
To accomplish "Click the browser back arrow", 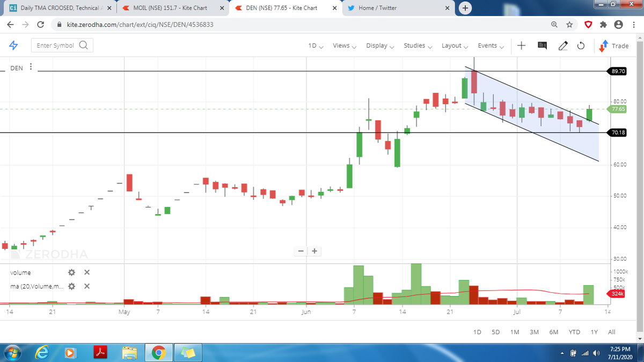I will 11,25.
